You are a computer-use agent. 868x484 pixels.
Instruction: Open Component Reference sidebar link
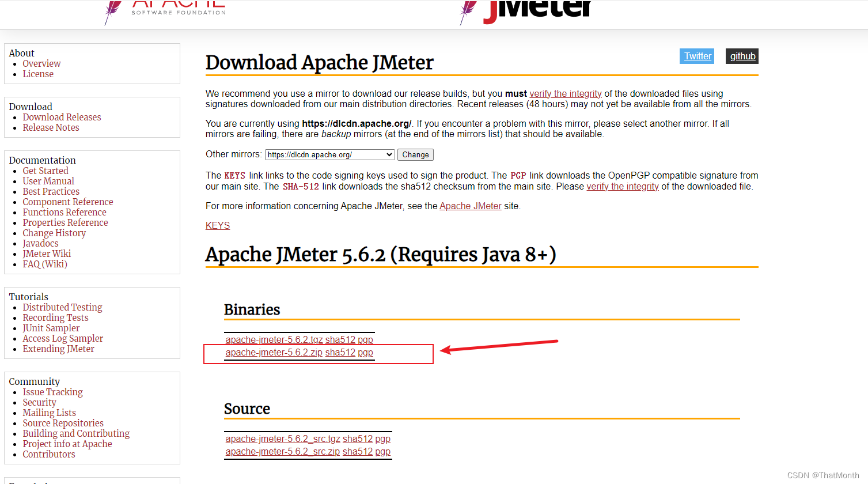[68, 202]
